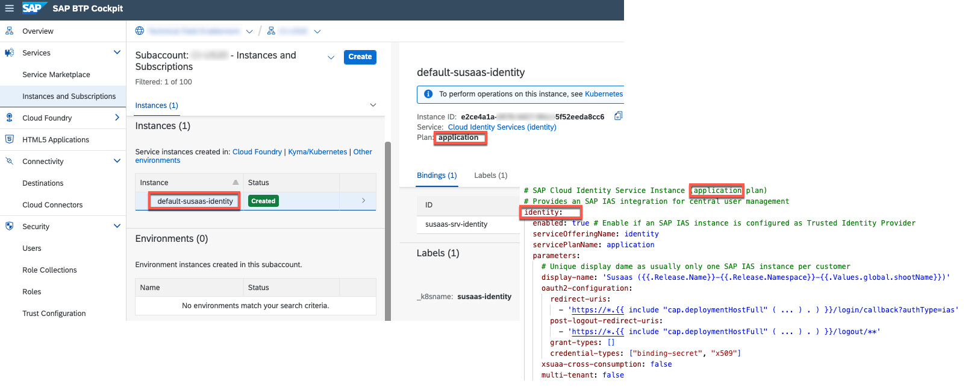Screen dimensions: 980x392
Task: Click the sort icon in Instance column header
Action: 236,183
